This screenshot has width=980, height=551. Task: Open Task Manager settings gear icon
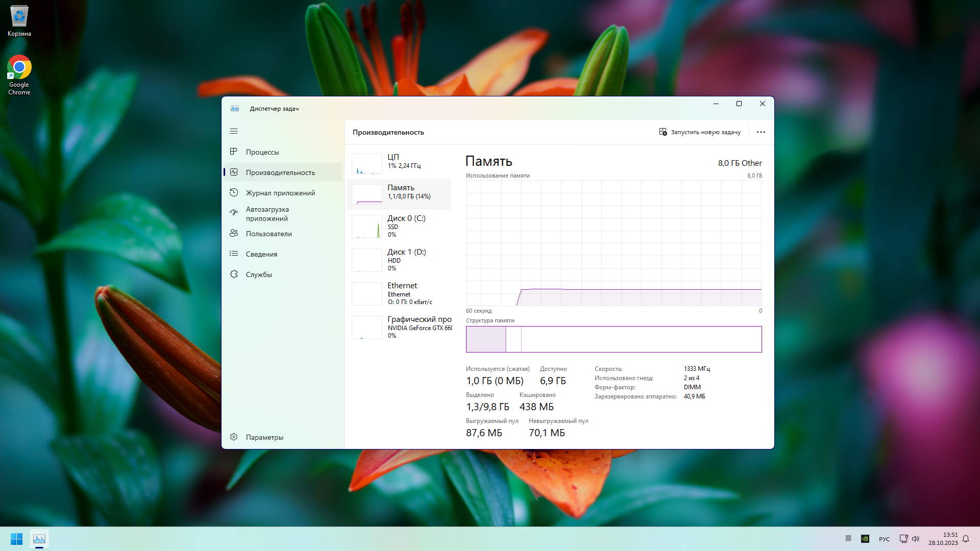coord(234,437)
